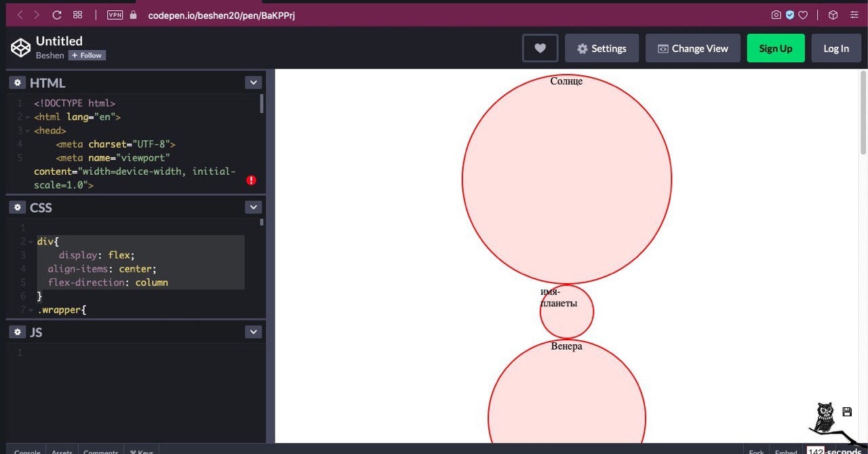Click the owl illustration
This screenshot has height=454, width=868.
point(825,417)
